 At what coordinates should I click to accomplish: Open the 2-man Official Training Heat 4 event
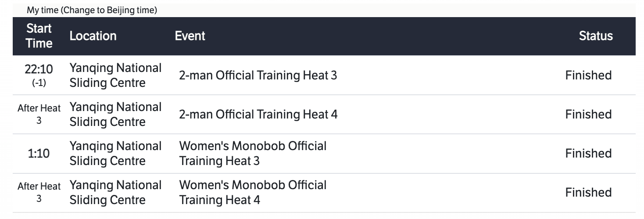pyautogui.click(x=258, y=115)
